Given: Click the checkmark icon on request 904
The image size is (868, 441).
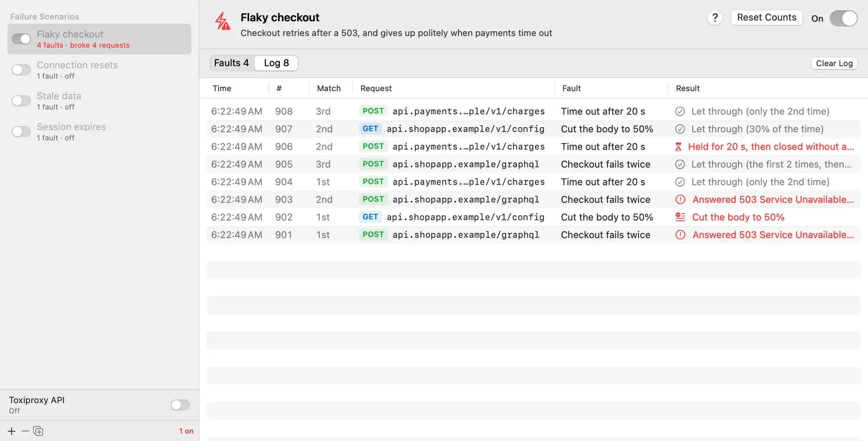Looking at the screenshot, I should (x=680, y=182).
